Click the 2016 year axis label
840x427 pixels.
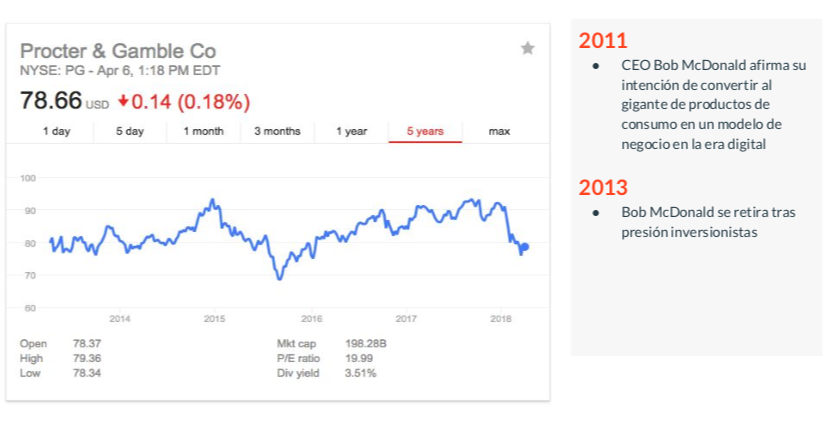(x=312, y=319)
